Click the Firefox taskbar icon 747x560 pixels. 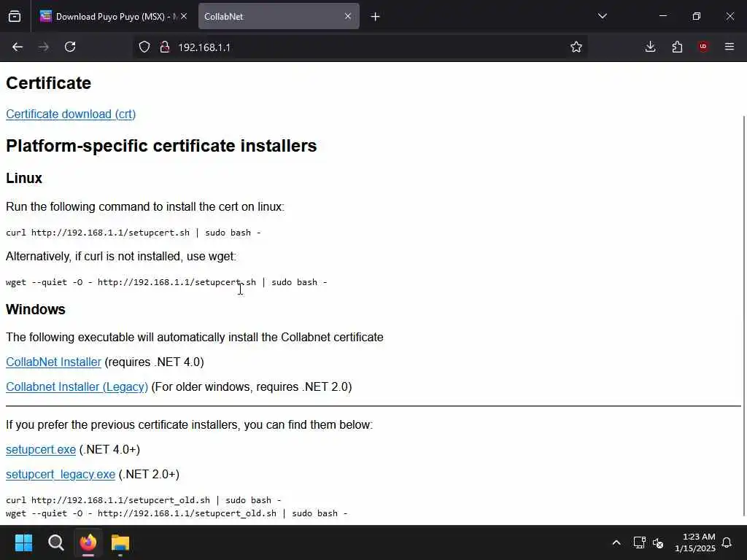coord(88,542)
